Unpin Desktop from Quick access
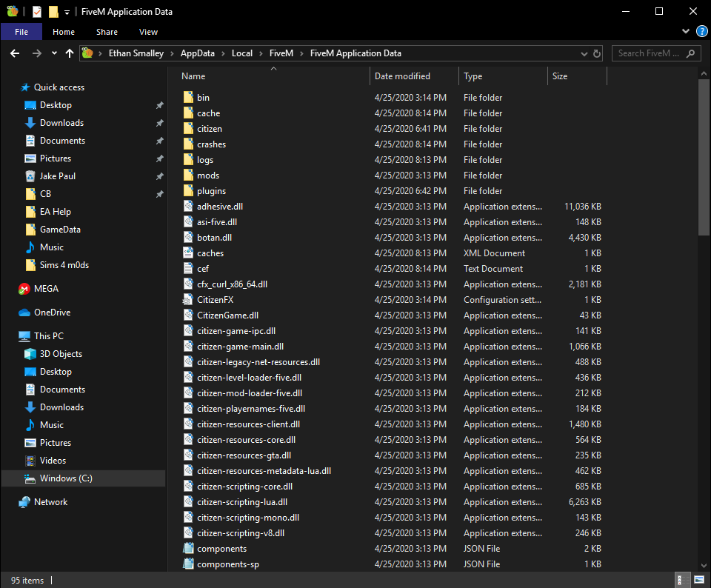 pyautogui.click(x=160, y=105)
